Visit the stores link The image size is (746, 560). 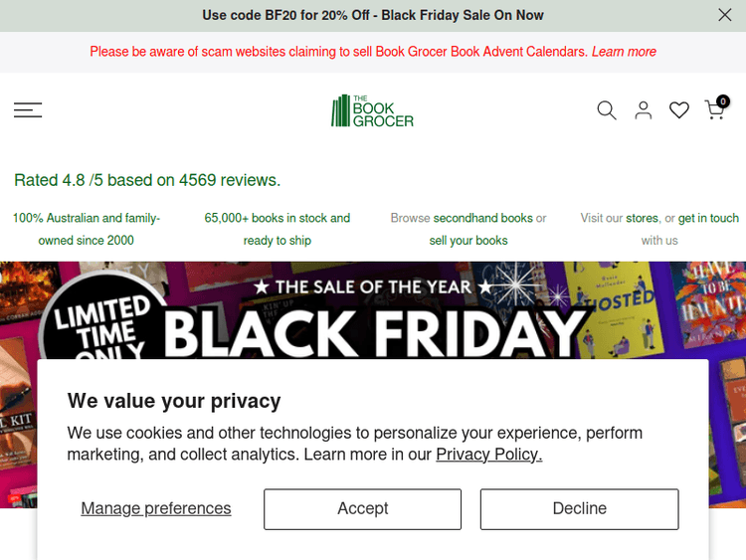pos(642,218)
